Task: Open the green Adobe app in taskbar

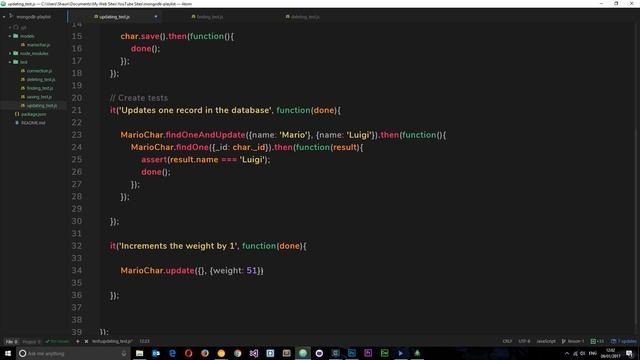Action: pos(384,353)
